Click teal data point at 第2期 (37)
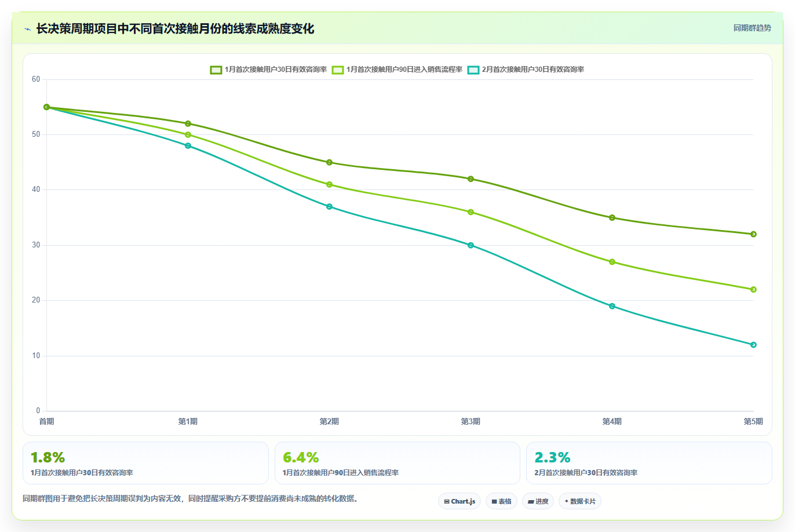 [329, 206]
